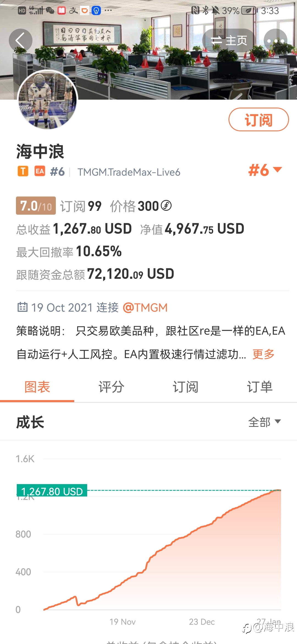Click the 主页 switch button

229,40
